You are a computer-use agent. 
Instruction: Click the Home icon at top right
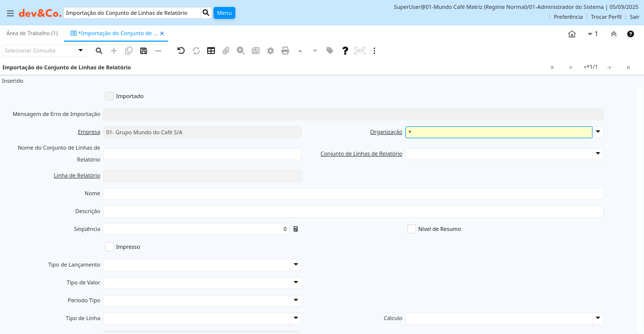572,34
